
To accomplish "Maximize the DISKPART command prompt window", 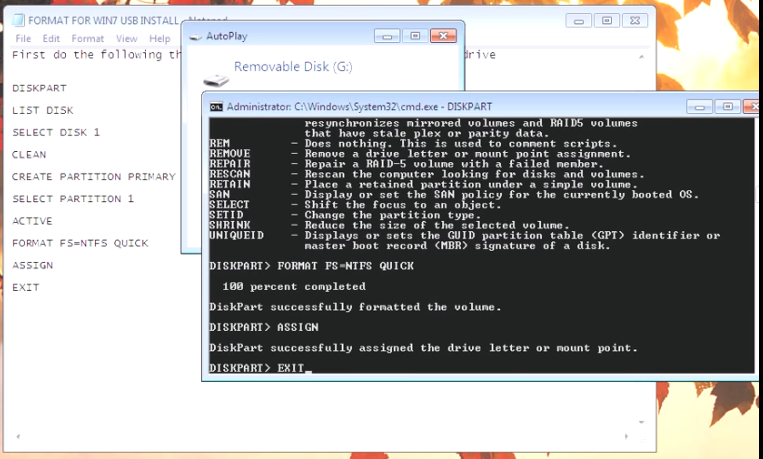I will pyautogui.click(x=726, y=106).
